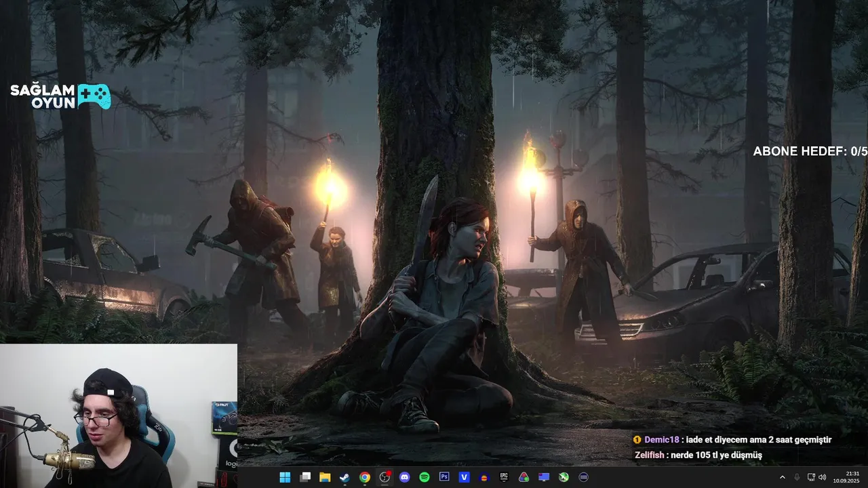Image resolution: width=868 pixels, height=488 pixels.
Task: Click Demic18's chat message
Action: point(732,440)
